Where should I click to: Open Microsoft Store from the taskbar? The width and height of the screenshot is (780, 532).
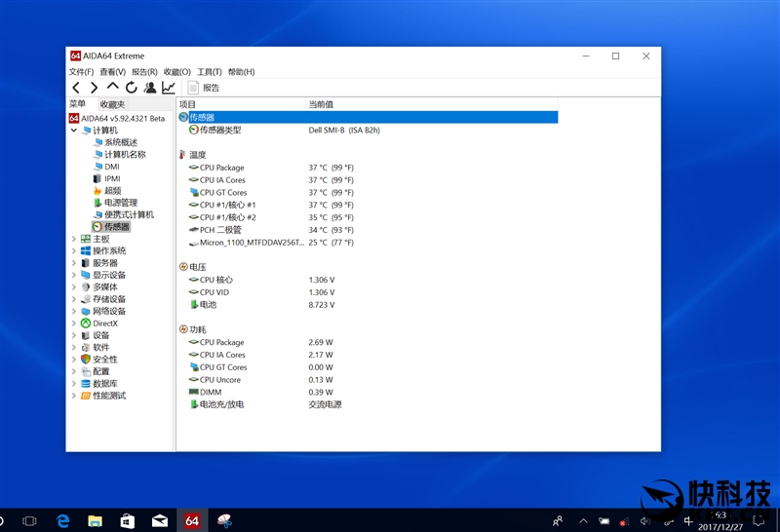128,520
